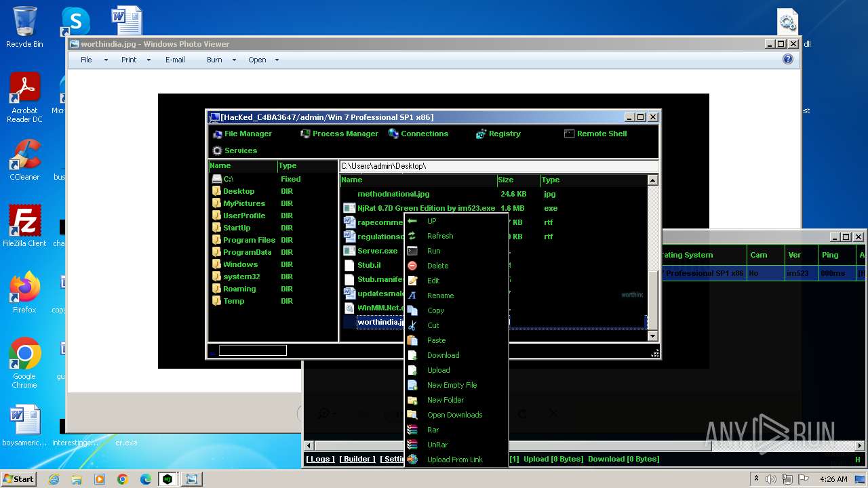
Task: Click the scroll-up arrow of file list
Action: click(652, 180)
